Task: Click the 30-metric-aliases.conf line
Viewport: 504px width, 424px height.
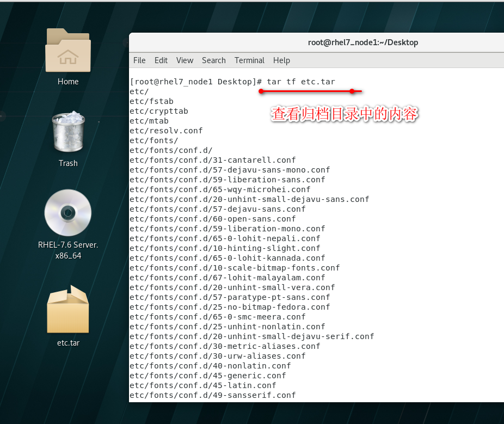Action: (225, 347)
